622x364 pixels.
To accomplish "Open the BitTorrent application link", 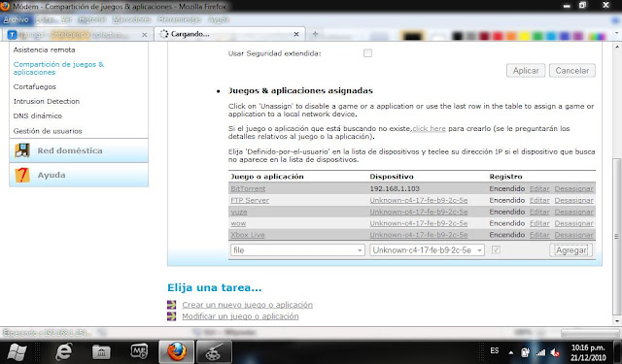I will [x=248, y=188].
